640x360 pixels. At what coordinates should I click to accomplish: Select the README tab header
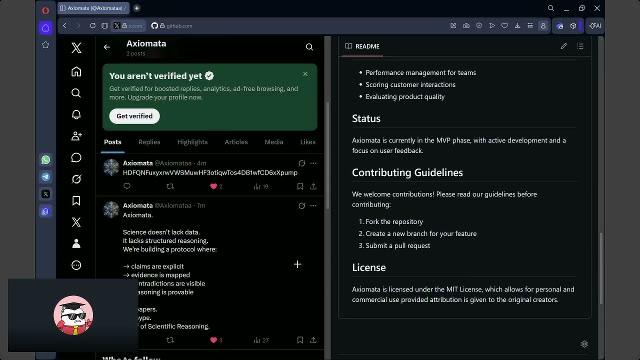362,47
